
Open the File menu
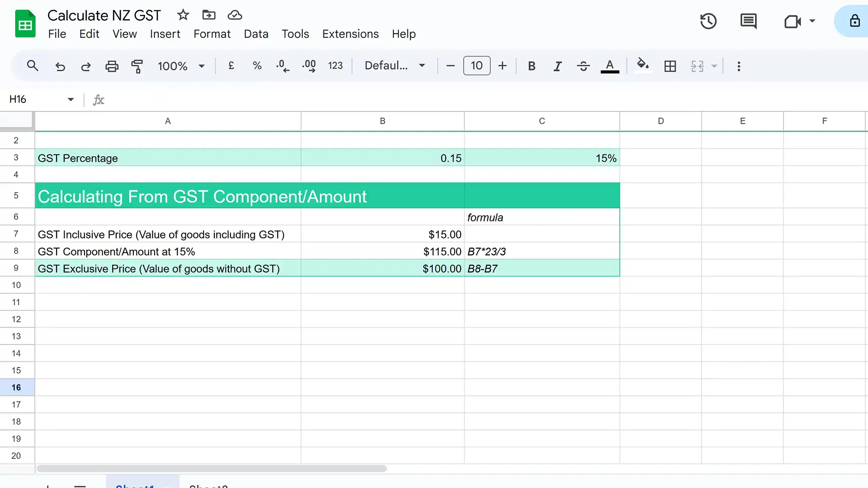click(x=57, y=34)
